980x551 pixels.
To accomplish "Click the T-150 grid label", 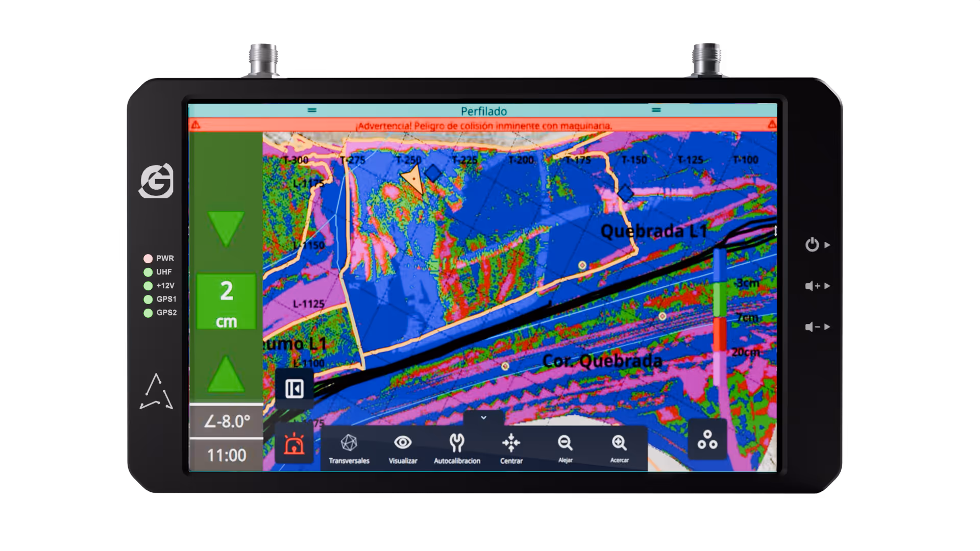I will (x=634, y=160).
